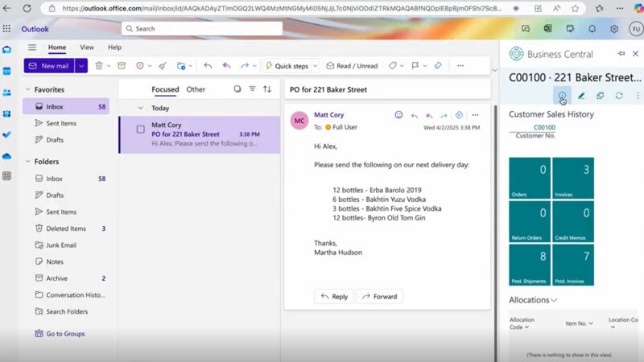
Task: Open OneDrive cloud icon in the app bar
Action: (x=6, y=156)
